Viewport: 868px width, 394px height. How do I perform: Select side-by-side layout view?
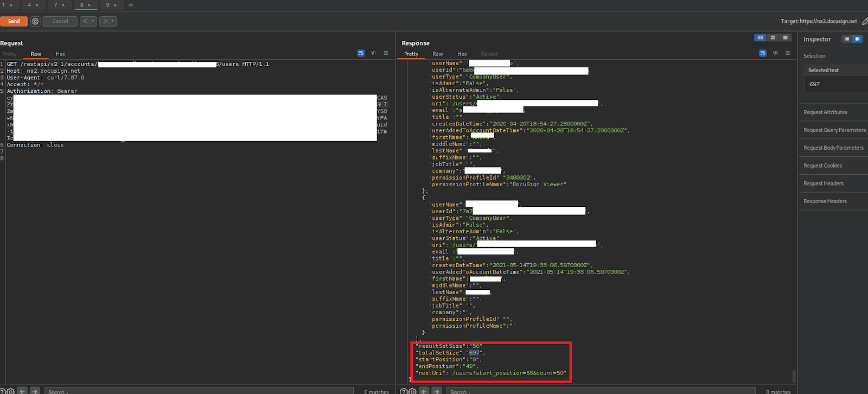coord(761,37)
